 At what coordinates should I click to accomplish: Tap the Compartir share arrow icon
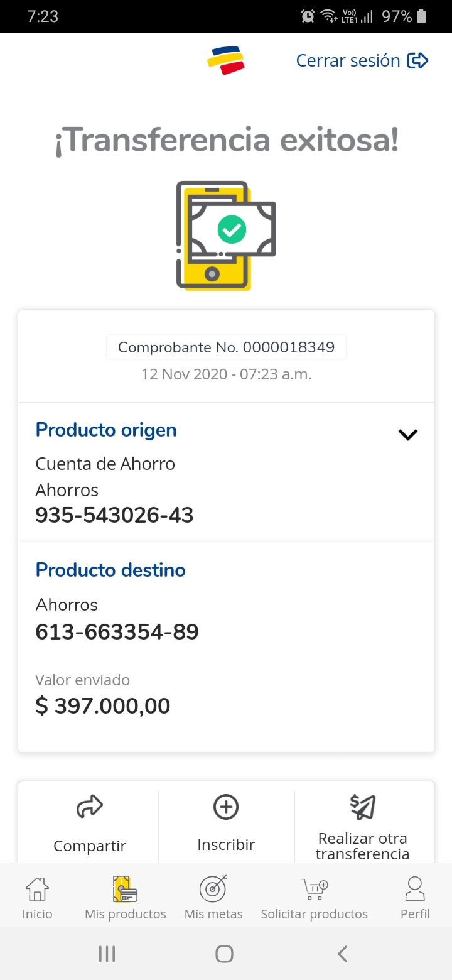pyautogui.click(x=89, y=807)
